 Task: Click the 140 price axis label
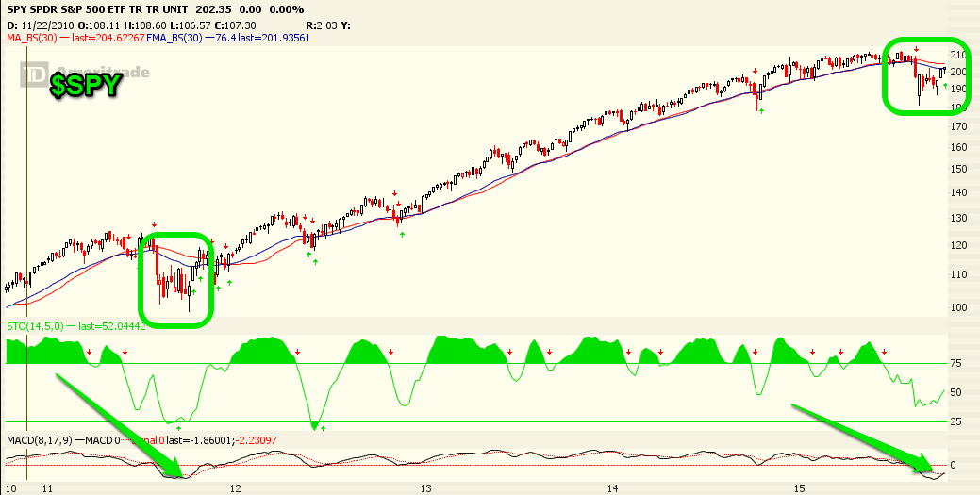tap(958, 192)
